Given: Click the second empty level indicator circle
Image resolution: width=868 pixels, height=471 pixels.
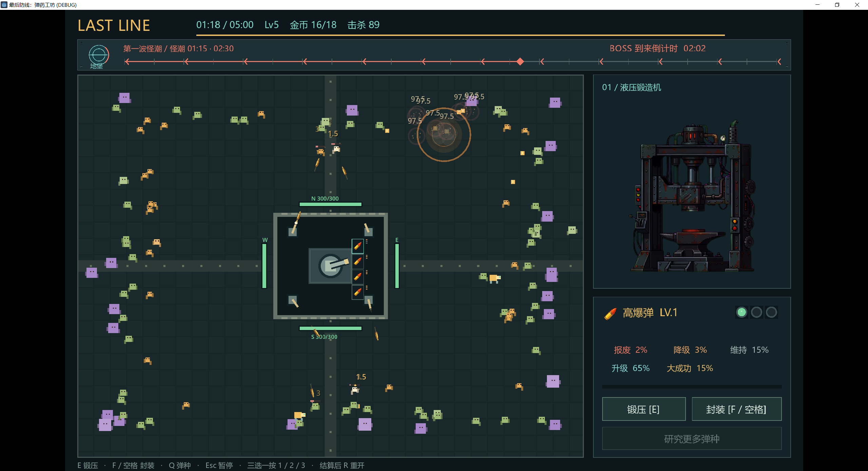Looking at the screenshot, I should (756, 312).
